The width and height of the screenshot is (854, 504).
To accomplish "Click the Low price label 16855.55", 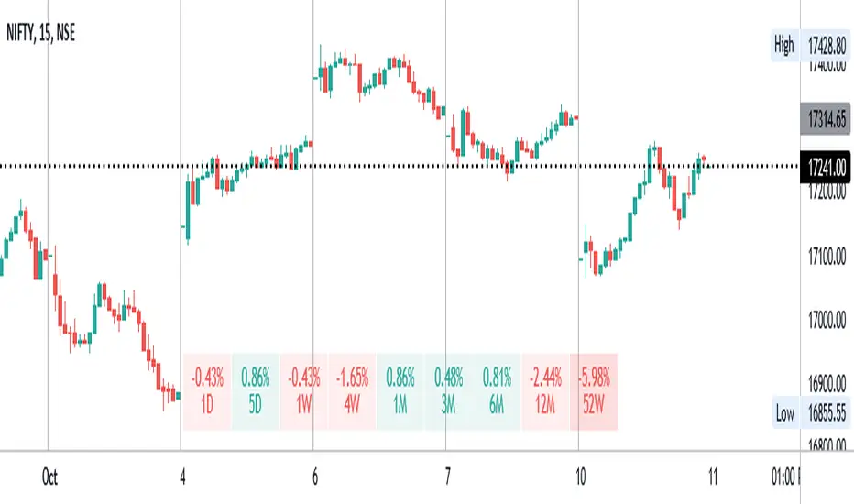I will (826, 413).
